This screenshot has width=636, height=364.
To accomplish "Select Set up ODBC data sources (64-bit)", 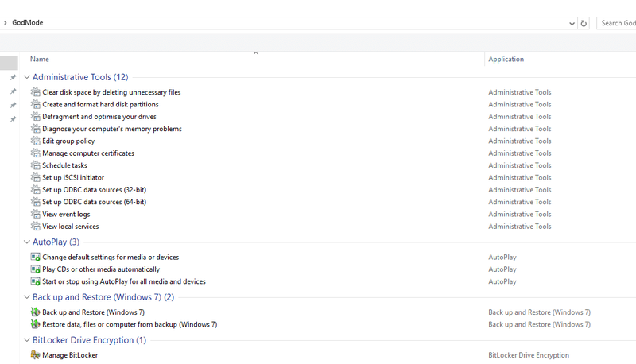I will [95, 201].
